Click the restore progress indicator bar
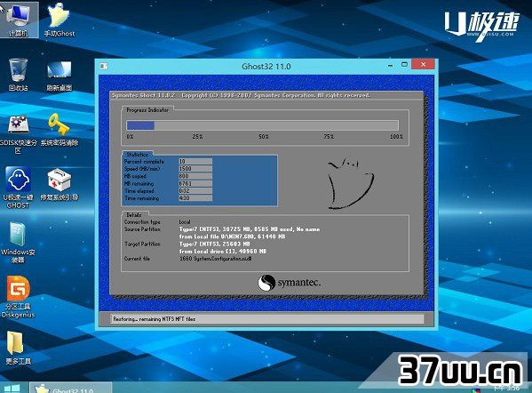The height and width of the screenshot is (393, 532). (x=262, y=125)
